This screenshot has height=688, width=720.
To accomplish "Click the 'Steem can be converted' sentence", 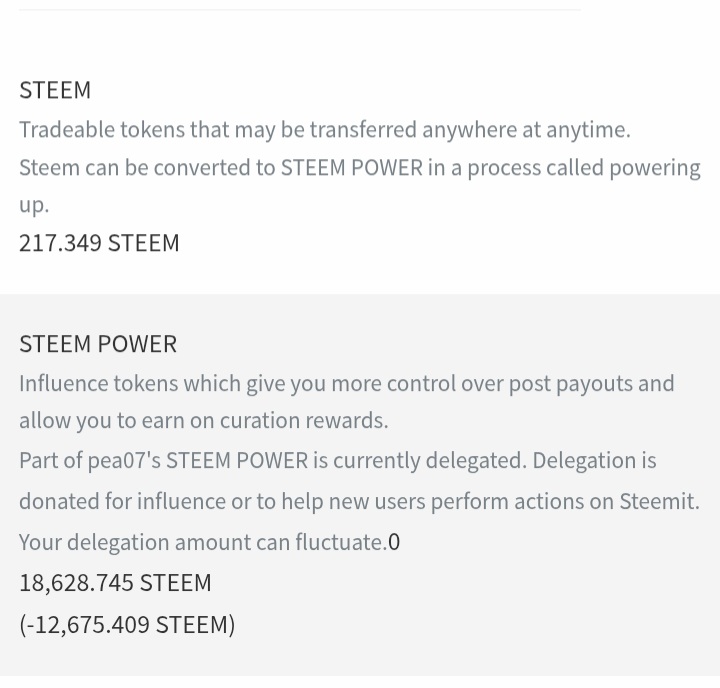I will pos(360,168).
